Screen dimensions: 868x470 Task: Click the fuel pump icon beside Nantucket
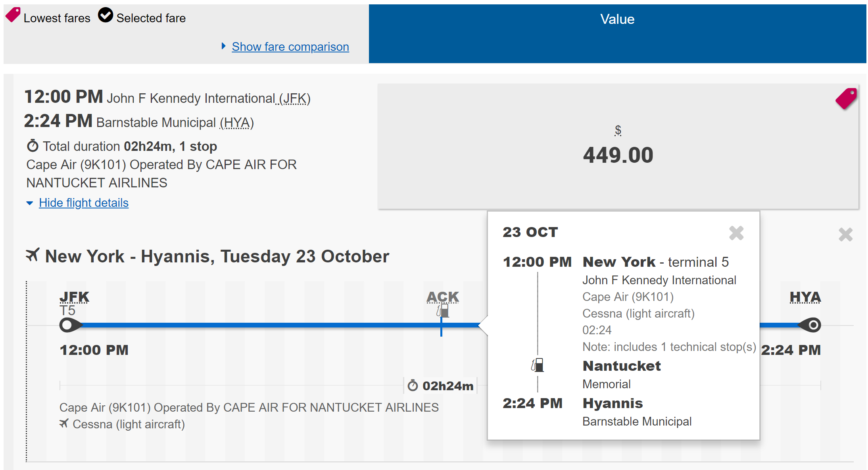538,365
